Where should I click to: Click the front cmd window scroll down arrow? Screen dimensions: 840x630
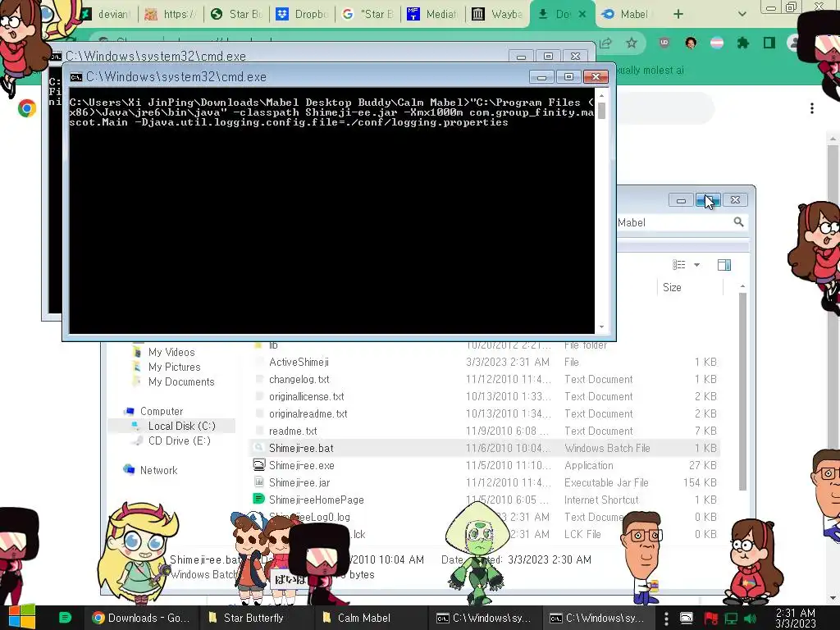tap(601, 326)
